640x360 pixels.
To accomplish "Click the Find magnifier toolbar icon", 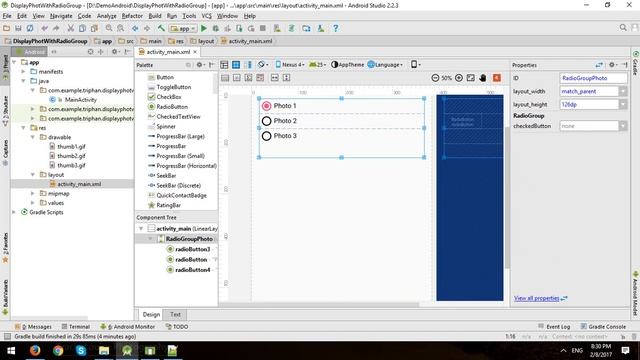I will [109, 28].
